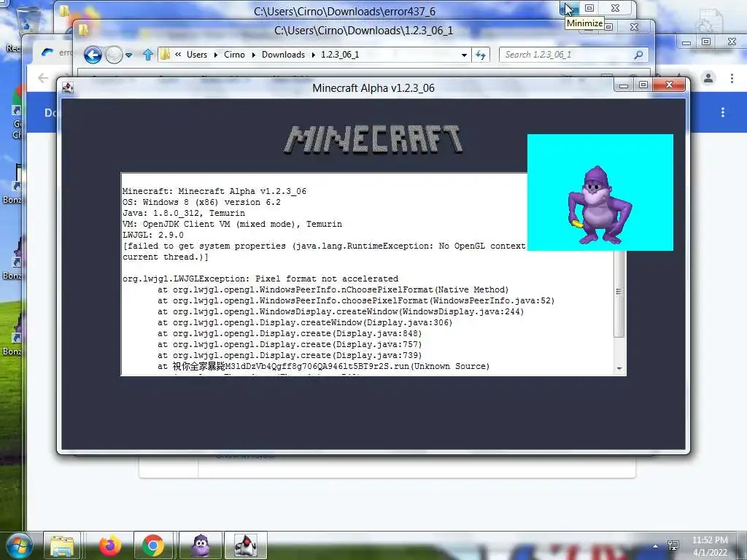The height and width of the screenshot is (560, 747).
Task: Refresh the Explorer folder view
Action: pos(481,55)
